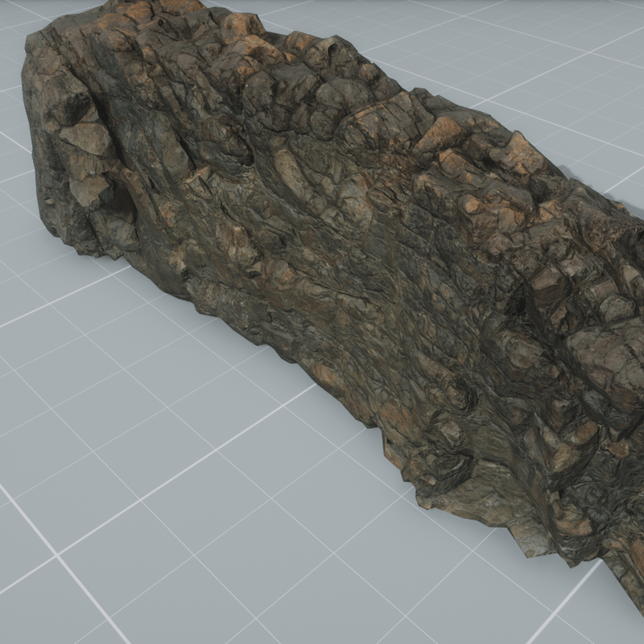
Task: Click the orange chunk on the upper-left ridge
Action: coord(242,27)
